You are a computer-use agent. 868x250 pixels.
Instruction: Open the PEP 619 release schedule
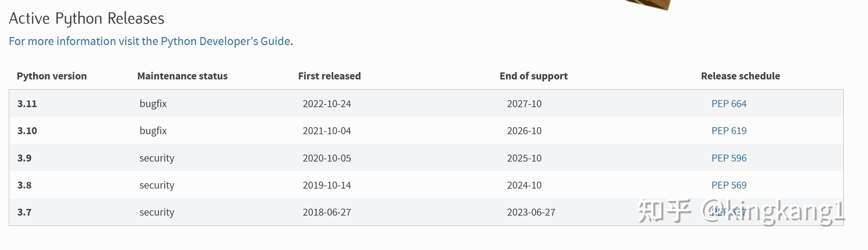point(729,131)
